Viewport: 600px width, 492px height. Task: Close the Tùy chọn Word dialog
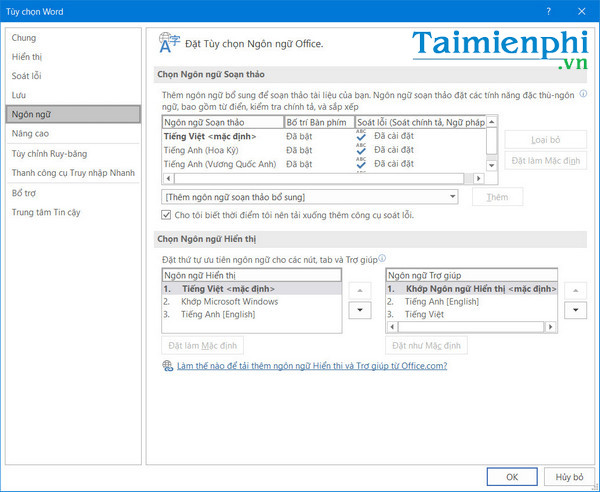582,11
